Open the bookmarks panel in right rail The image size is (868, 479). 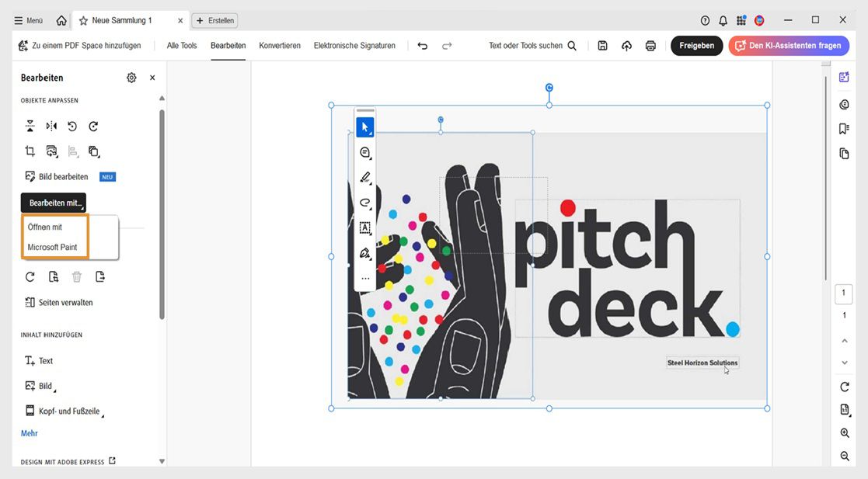[844, 129]
